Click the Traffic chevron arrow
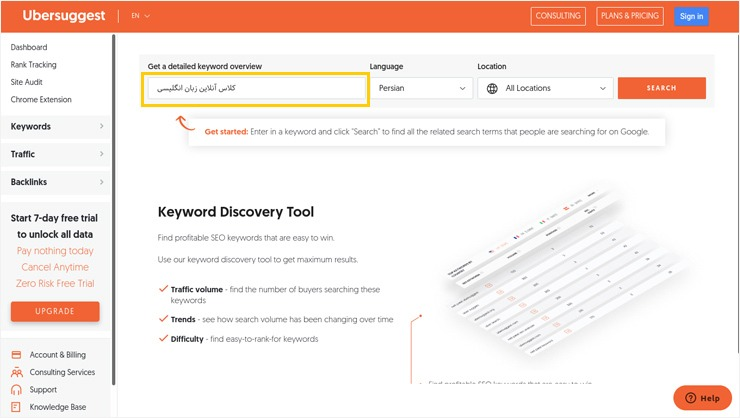 click(101, 154)
